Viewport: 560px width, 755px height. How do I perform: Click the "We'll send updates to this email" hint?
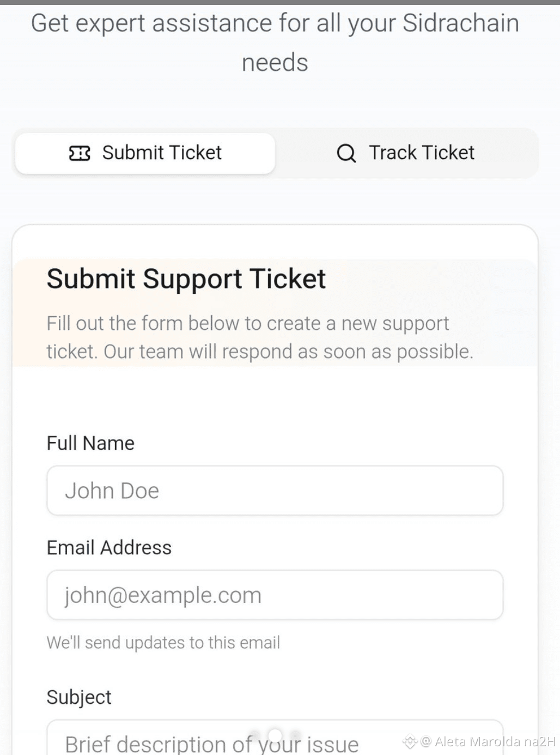point(163,642)
